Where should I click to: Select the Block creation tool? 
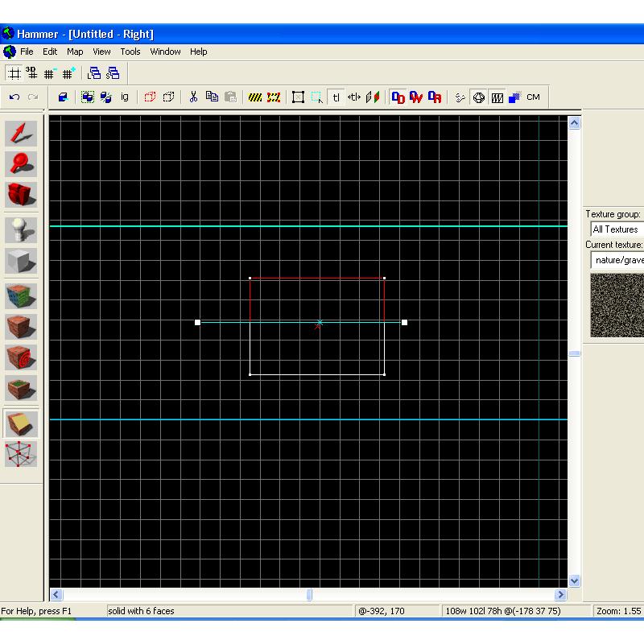(21, 261)
